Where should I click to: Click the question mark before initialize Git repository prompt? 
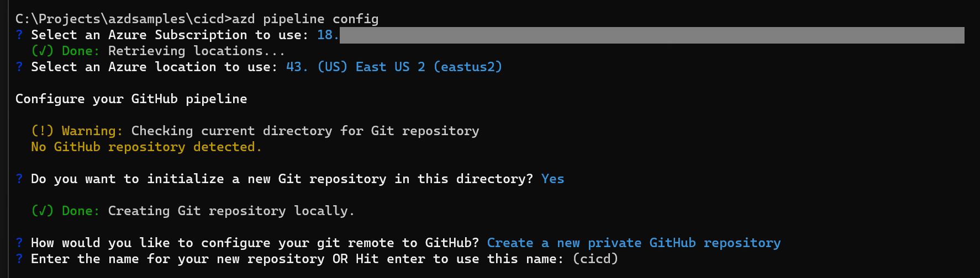click(19, 179)
